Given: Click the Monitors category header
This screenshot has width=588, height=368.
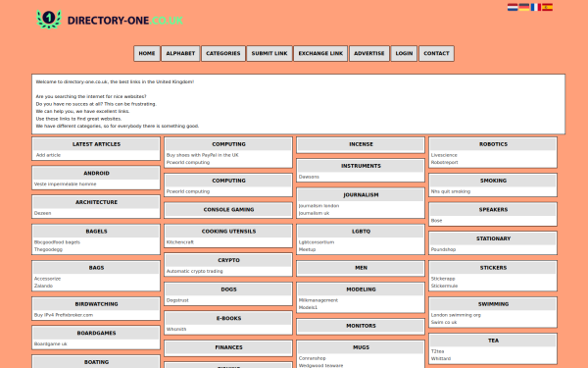Looking at the screenshot, I should 361,326.
